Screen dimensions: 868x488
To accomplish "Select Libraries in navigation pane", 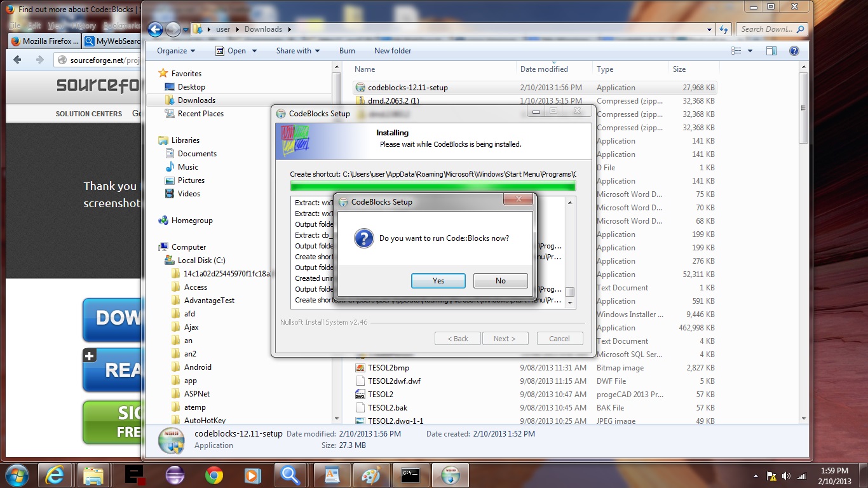I will click(185, 140).
